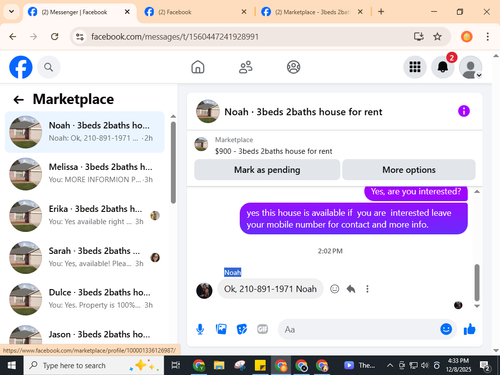Screen dimensions: 500x375
Task: Bookmark this page with the star
Action: tap(437, 36)
